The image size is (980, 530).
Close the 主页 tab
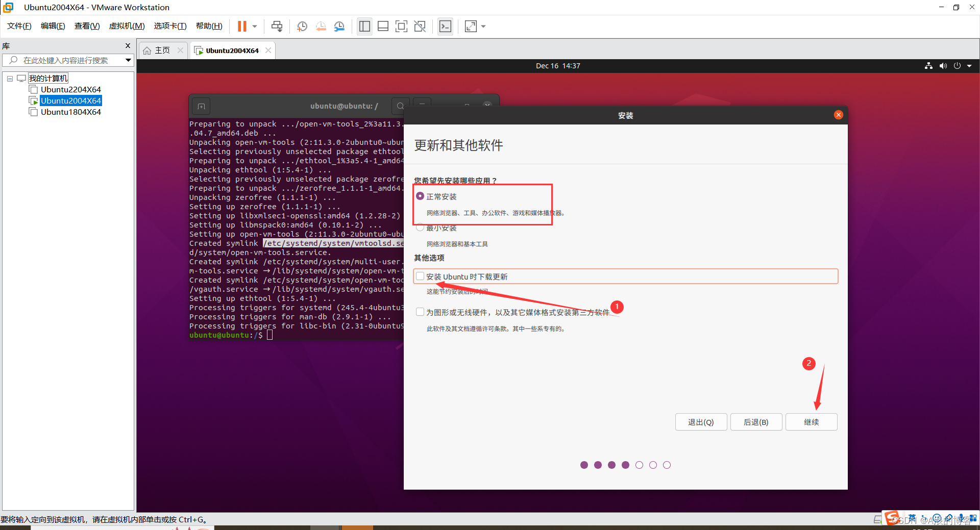[x=180, y=50]
